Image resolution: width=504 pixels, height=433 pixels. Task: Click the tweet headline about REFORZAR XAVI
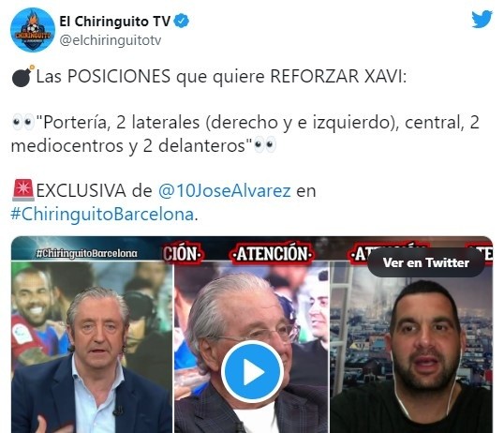221,77
